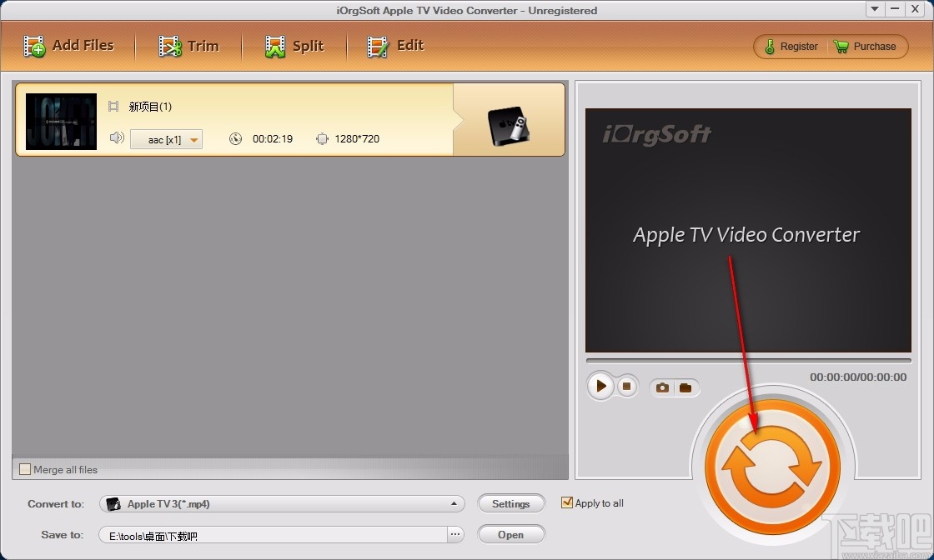Uncheck the Apply to all option
The height and width of the screenshot is (560, 934).
tap(567, 502)
